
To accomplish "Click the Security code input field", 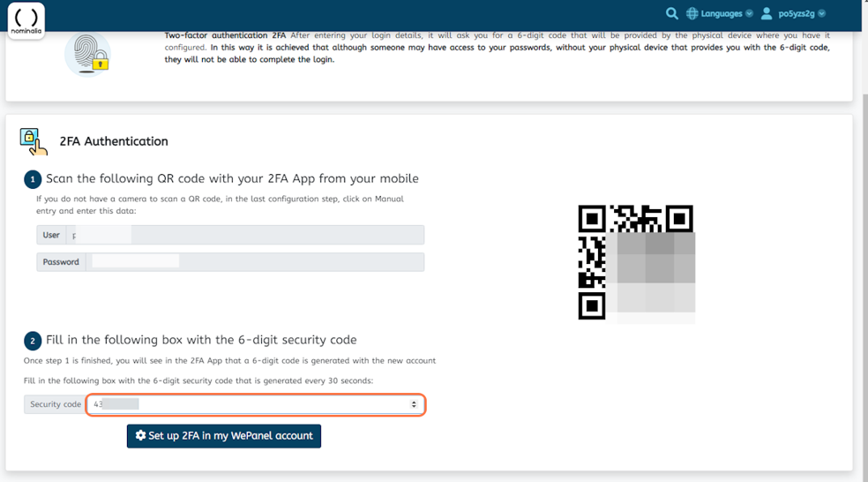I will 256,404.
